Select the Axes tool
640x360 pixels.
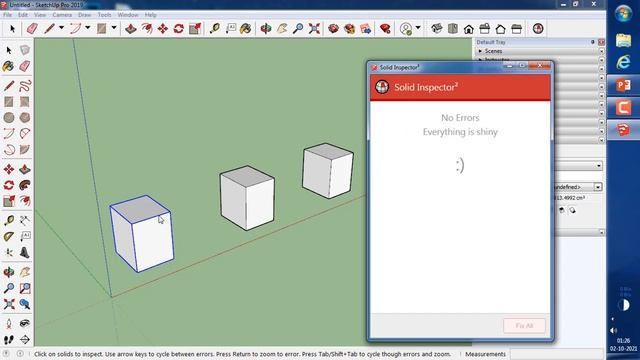(x=9, y=253)
